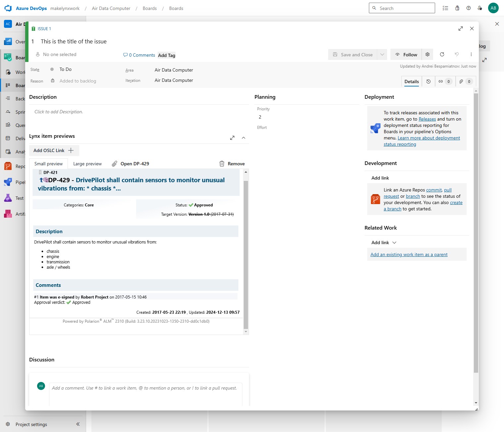
Task: Open the Area Air Data Computer field
Action: coord(174,70)
